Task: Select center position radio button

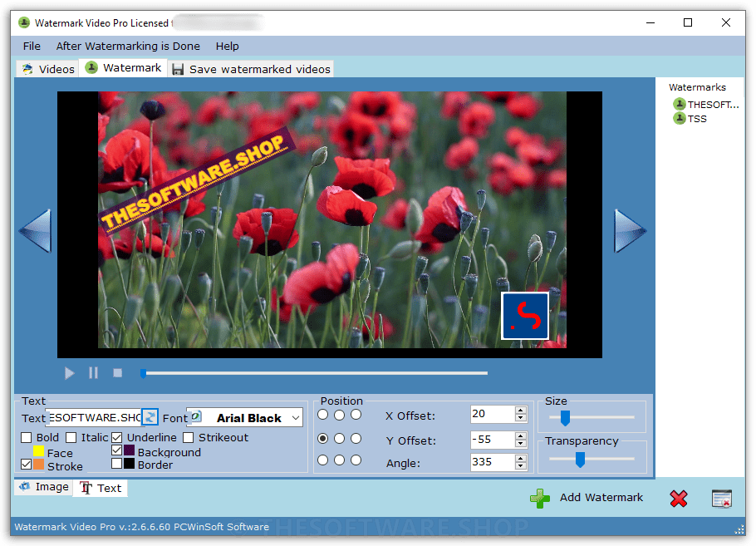Action: pyautogui.click(x=340, y=438)
